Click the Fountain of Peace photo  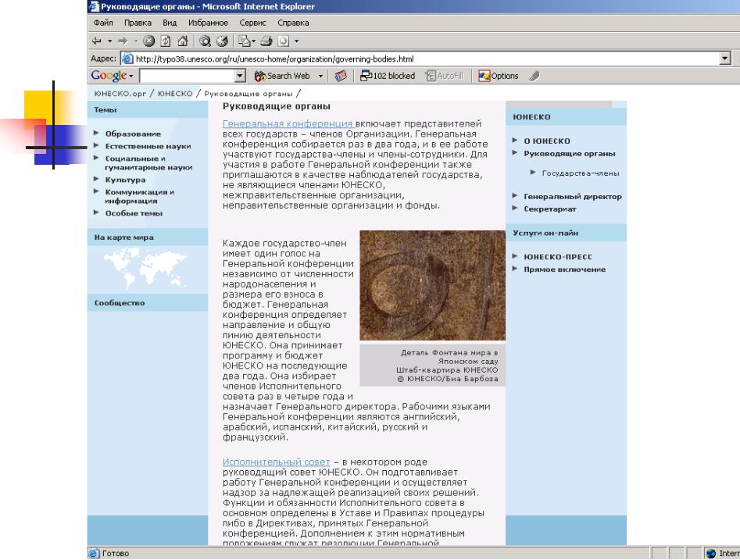pos(432,285)
